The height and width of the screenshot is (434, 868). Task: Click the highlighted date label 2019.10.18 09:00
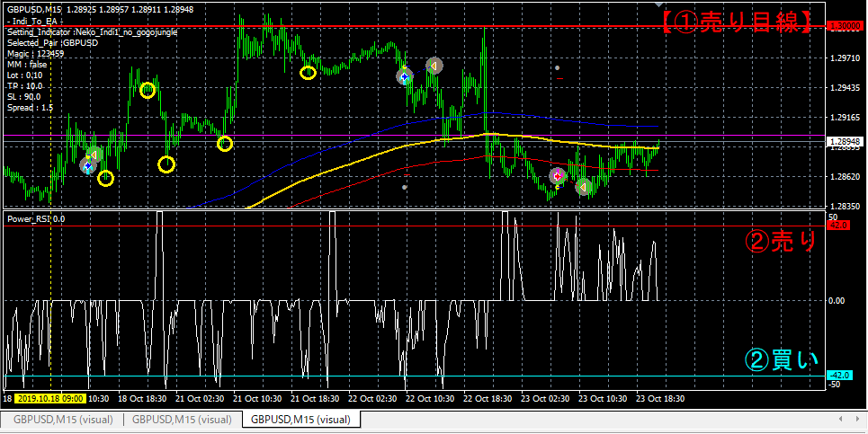50,399
